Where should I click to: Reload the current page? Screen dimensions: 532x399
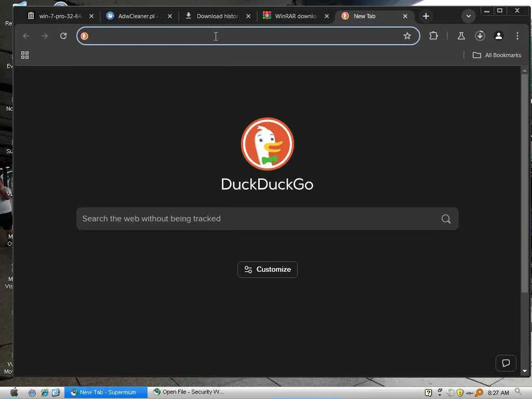click(x=63, y=36)
